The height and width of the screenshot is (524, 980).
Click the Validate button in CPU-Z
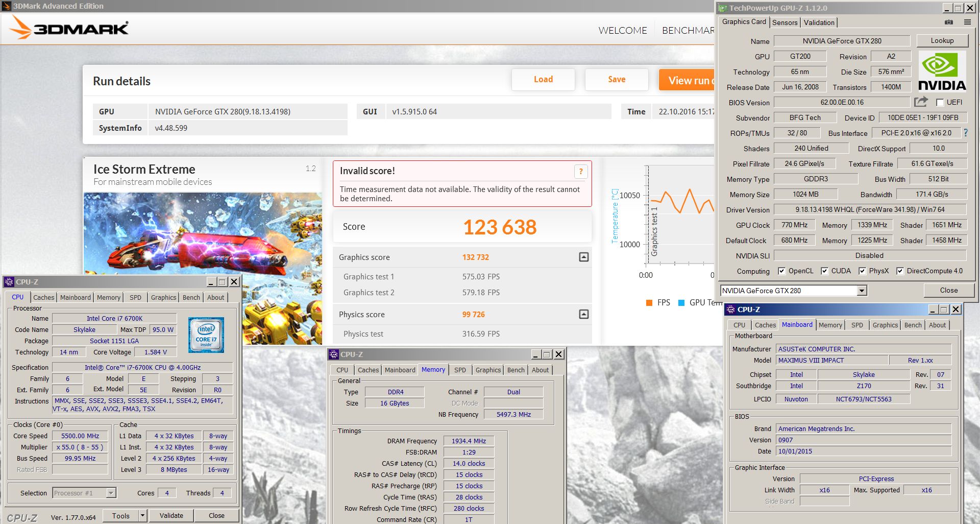coord(171,515)
